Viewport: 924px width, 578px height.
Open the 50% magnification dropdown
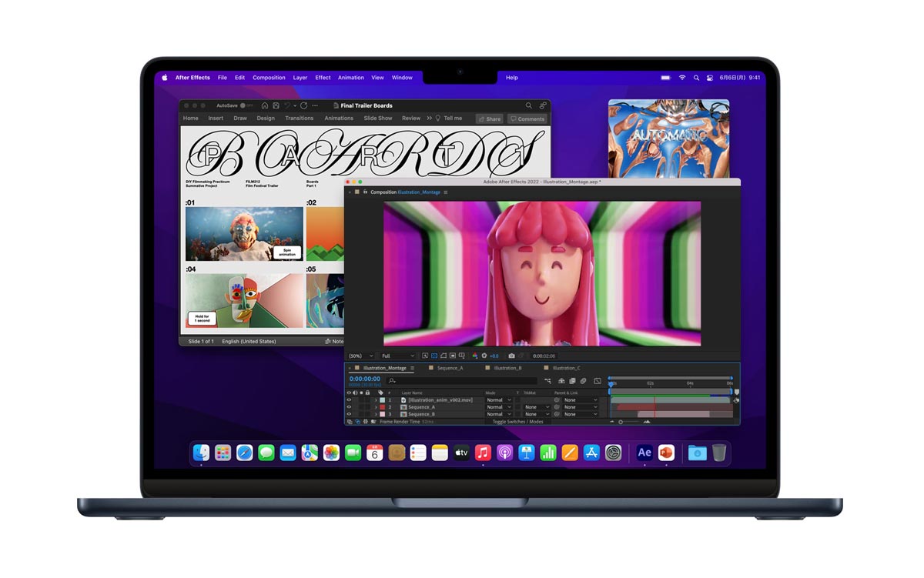(360, 356)
